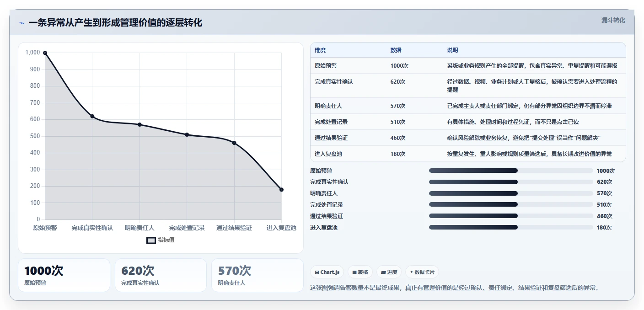Click x-axis label 完成真实性确认
The image size is (644, 310).
pos(92,228)
